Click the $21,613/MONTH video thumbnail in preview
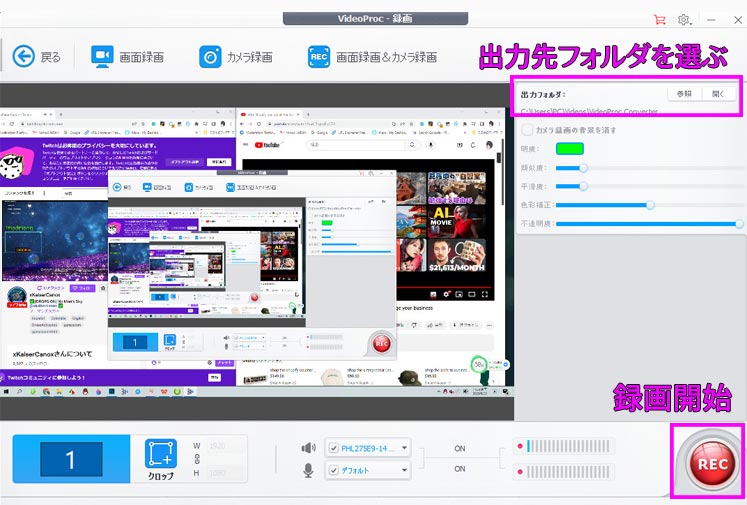Viewport: 747px width, 505px height. pos(456,255)
